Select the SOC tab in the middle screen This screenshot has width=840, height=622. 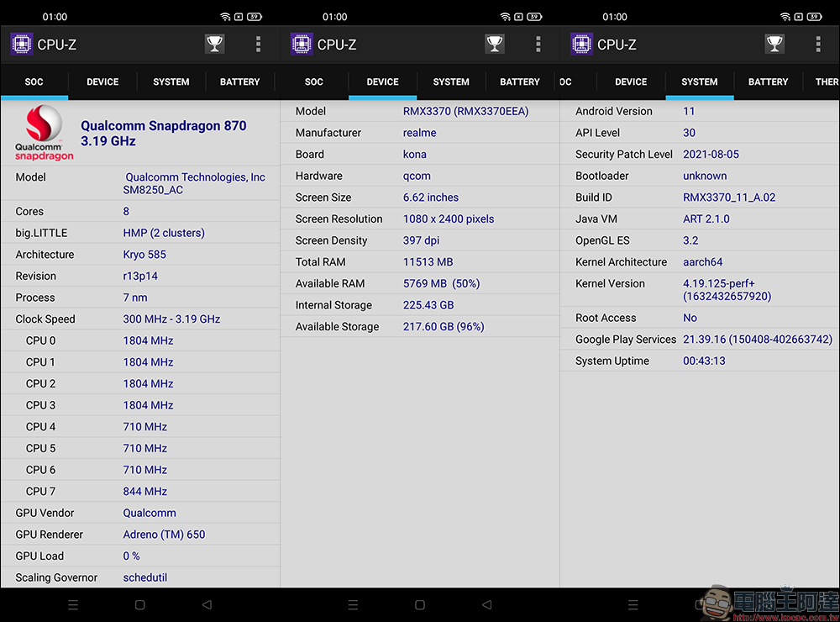click(x=314, y=82)
